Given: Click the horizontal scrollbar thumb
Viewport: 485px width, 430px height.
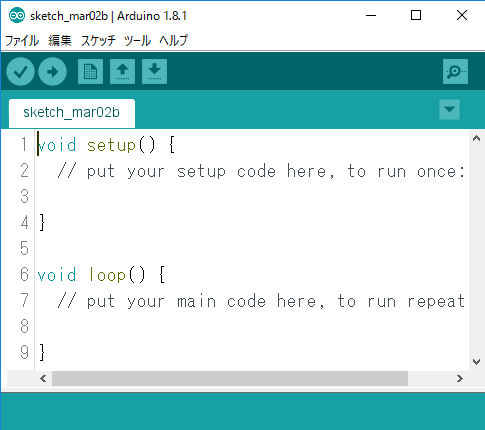Looking at the screenshot, I should pyautogui.click(x=230, y=378).
